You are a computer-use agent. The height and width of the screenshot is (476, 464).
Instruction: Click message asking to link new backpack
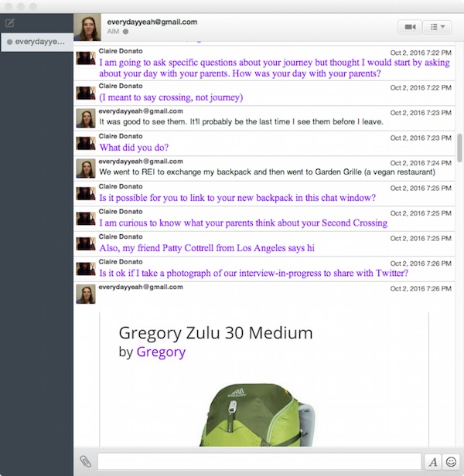237,198
